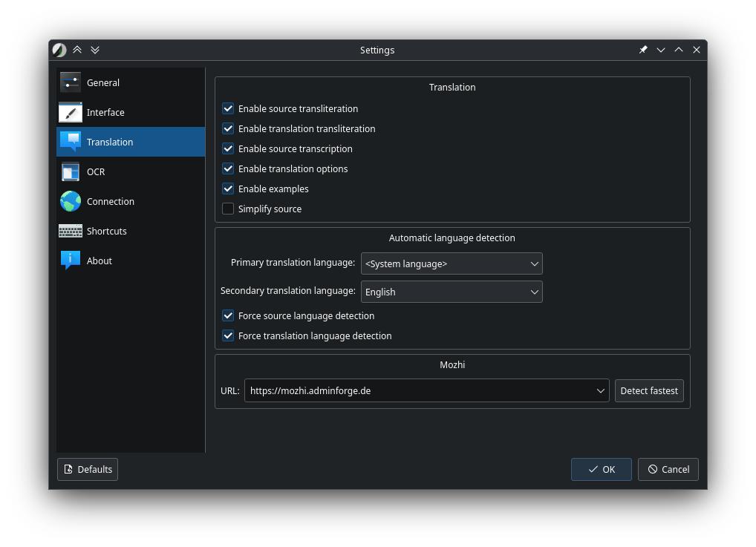Uncheck Force translation language detection

tap(228, 335)
